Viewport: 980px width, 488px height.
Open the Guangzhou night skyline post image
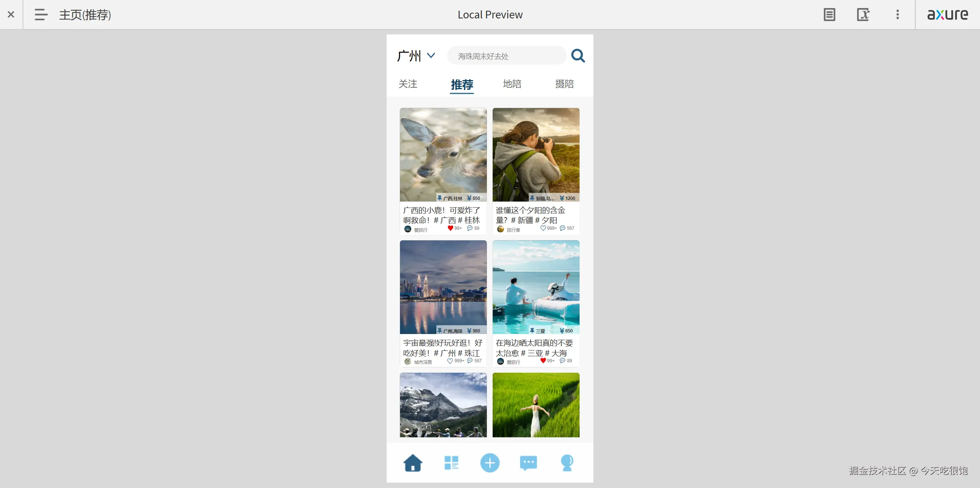tap(443, 287)
